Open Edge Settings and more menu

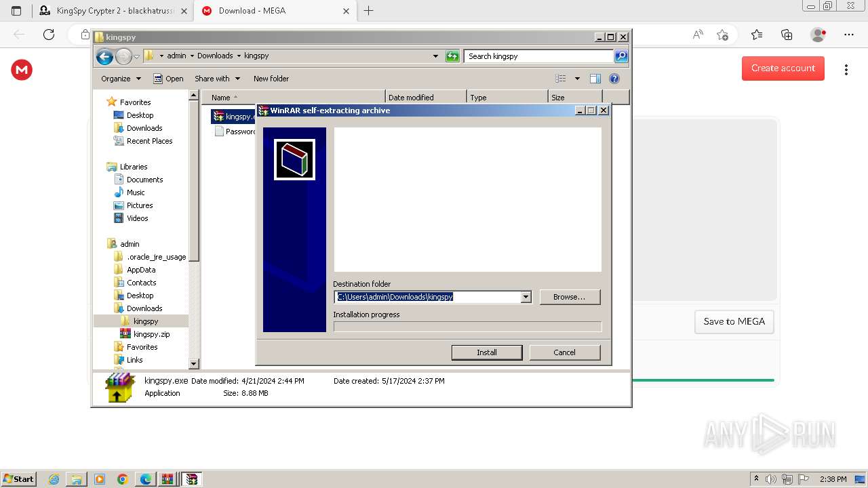point(849,35)
